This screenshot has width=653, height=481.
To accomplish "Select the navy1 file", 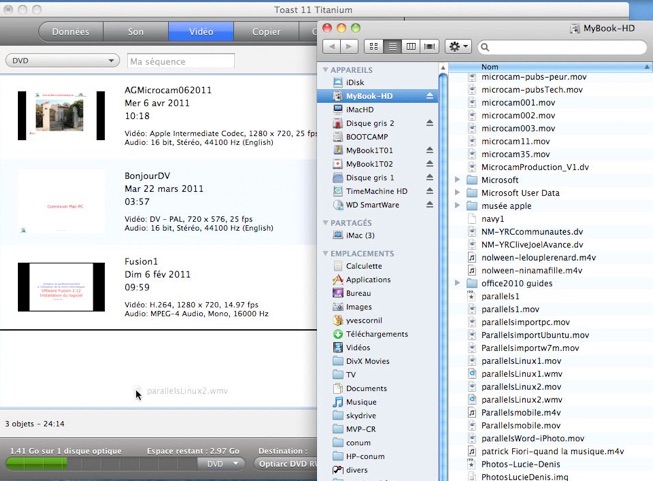I will click(x=492, y=219).
